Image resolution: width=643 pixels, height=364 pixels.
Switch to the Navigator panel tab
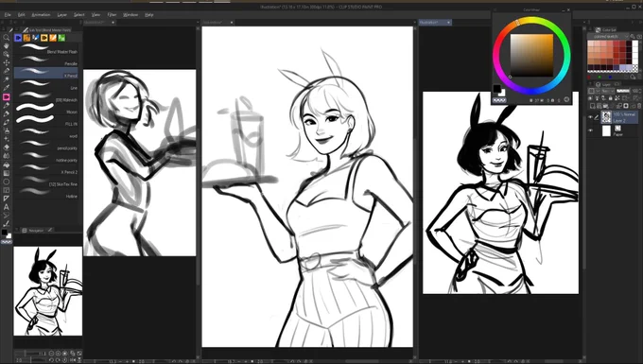[x=33, y=231]
